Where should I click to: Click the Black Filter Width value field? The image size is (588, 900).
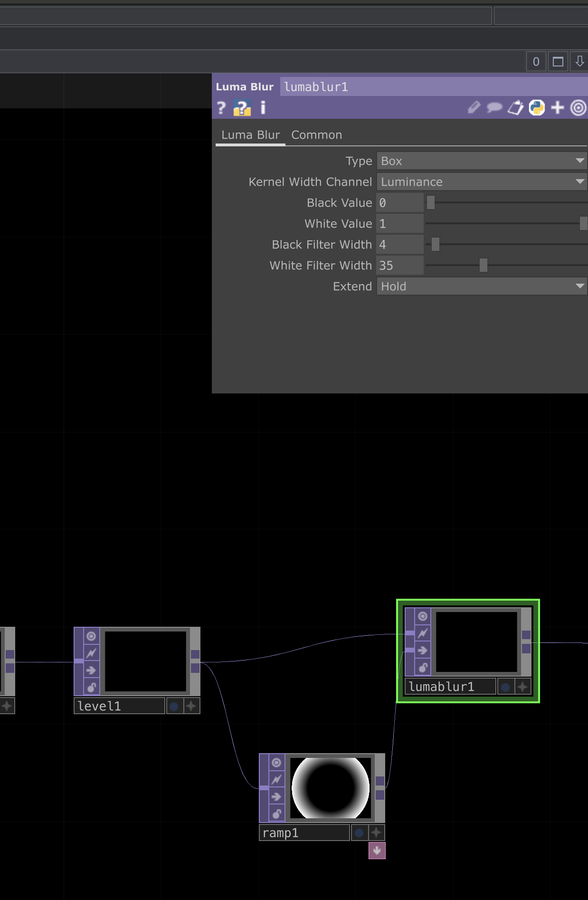click(399, 245)
